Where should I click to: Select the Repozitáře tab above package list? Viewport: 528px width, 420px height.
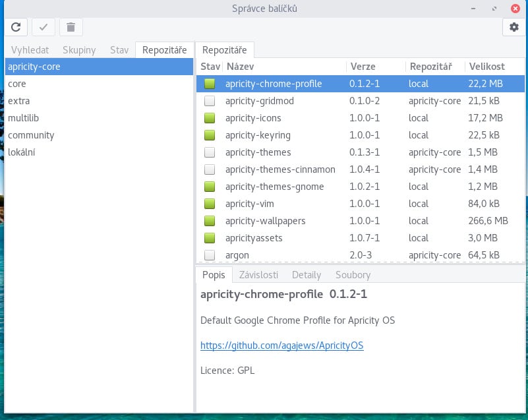pyautogui.click(x=225, y=50)
